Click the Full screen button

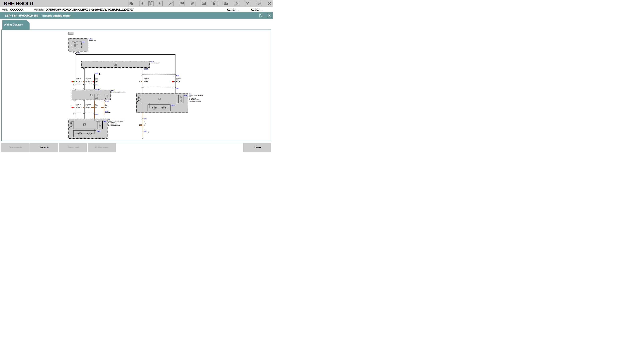[x=102, y=147]
